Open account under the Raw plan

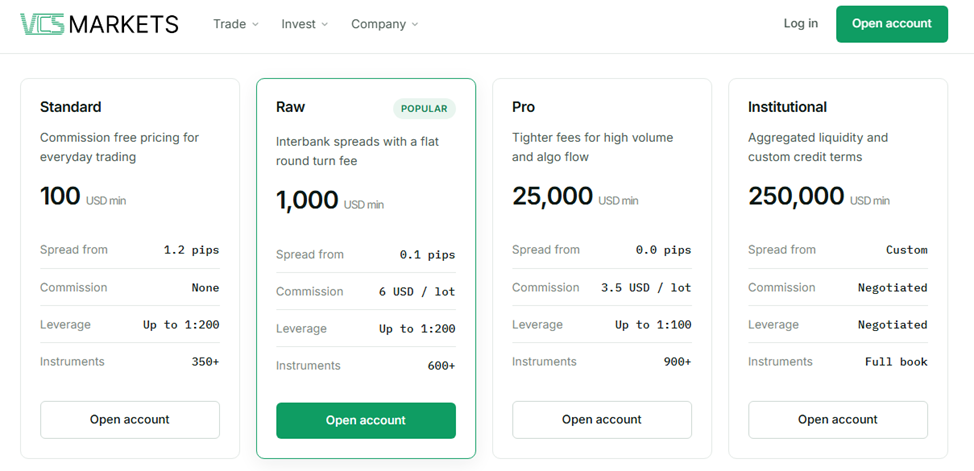click(x=366, y=421)
